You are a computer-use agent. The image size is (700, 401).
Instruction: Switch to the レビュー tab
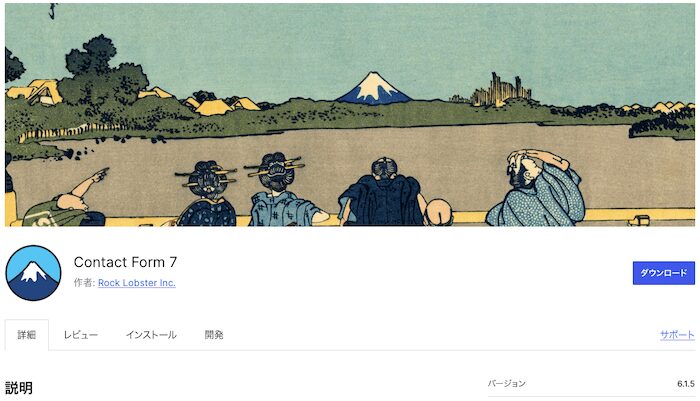[81, 335]
